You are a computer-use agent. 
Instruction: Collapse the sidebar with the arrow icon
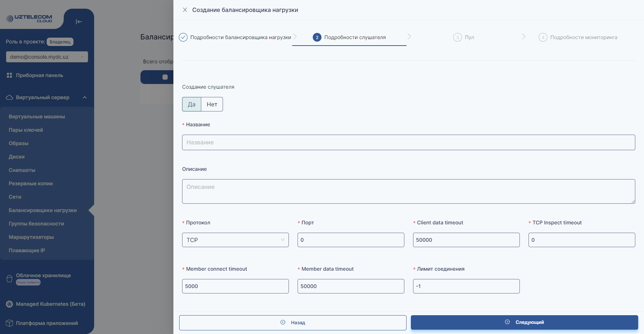pos(79,22)
